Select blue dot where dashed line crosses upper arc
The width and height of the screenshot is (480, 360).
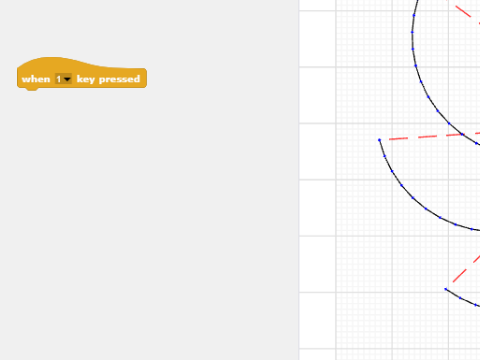[462, 134]
